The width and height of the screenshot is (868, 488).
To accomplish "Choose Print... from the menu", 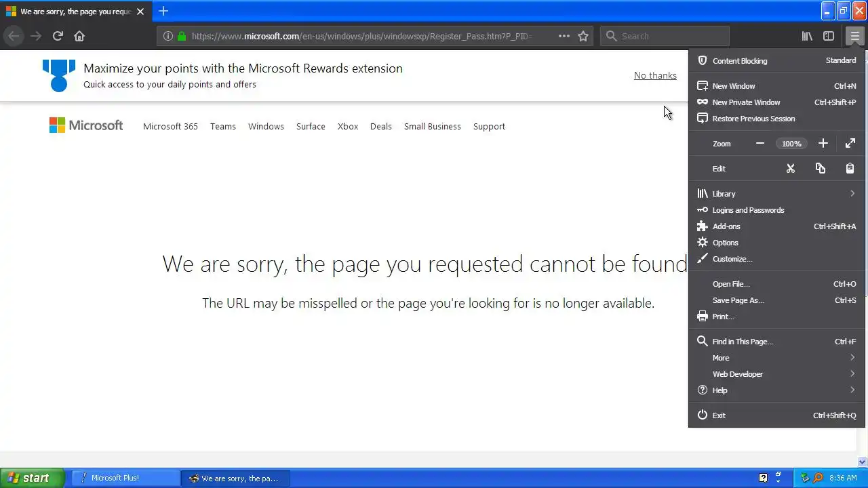I will click(776, 317).
